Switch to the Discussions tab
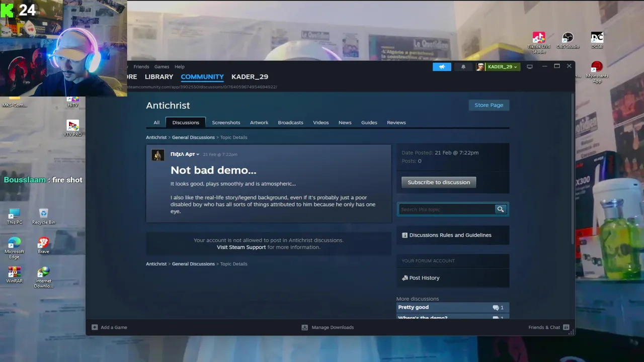644x362 pixels. pos(186,122)
